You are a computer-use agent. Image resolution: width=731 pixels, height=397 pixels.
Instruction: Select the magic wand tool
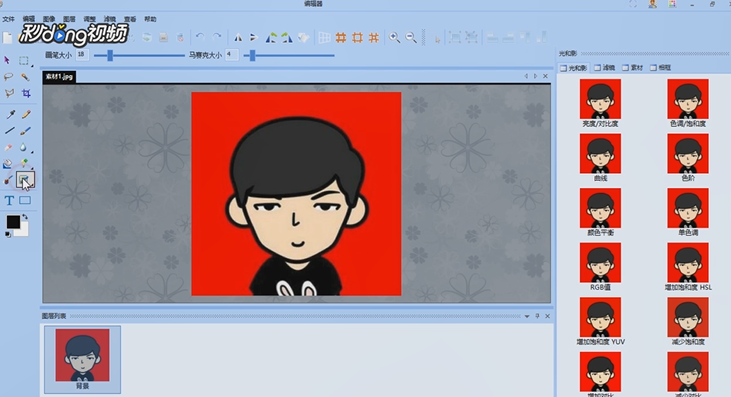(25, 77)
